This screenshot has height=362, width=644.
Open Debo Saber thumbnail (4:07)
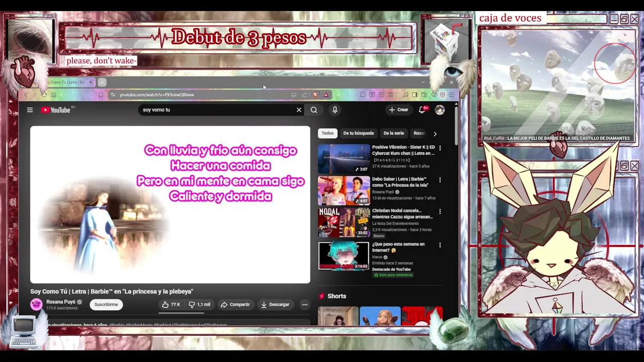tap(344, 191)
